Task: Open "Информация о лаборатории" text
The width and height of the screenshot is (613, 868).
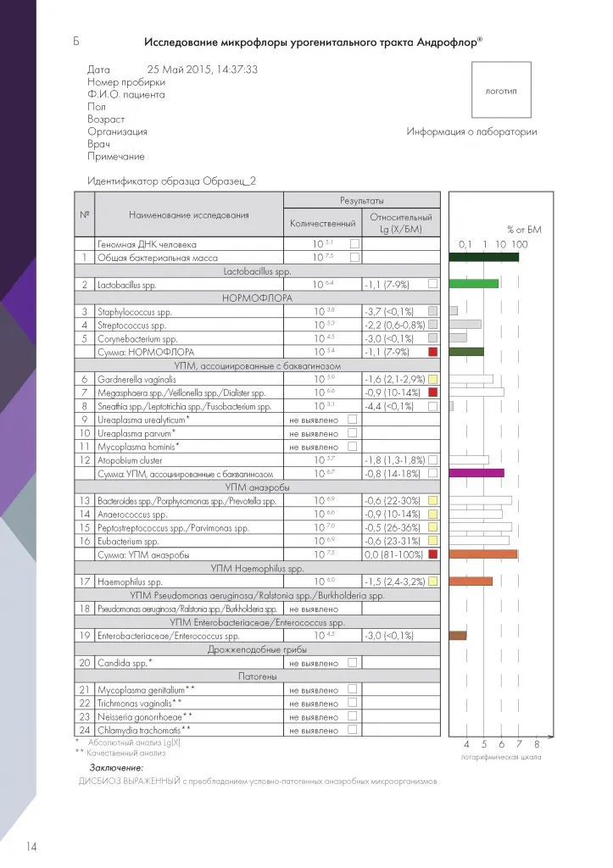Action: click(x=471, y=132)
